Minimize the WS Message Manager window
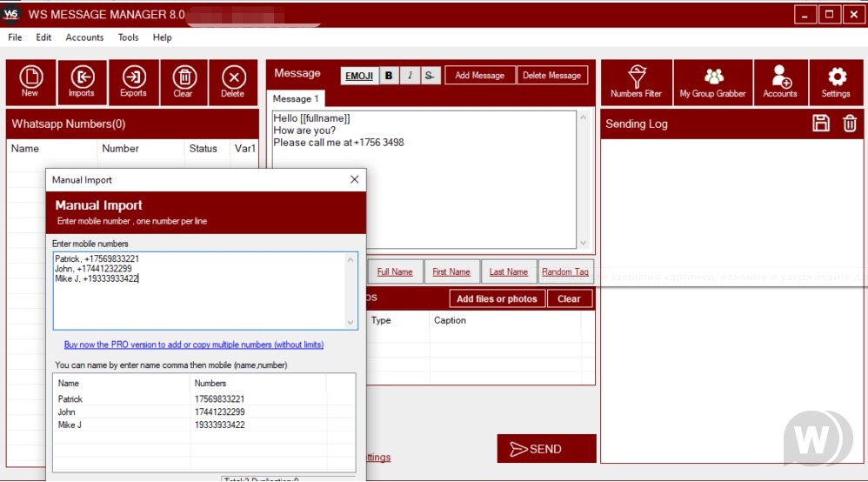The height and width of the screenshot is (482, 868). click(805, 15)
